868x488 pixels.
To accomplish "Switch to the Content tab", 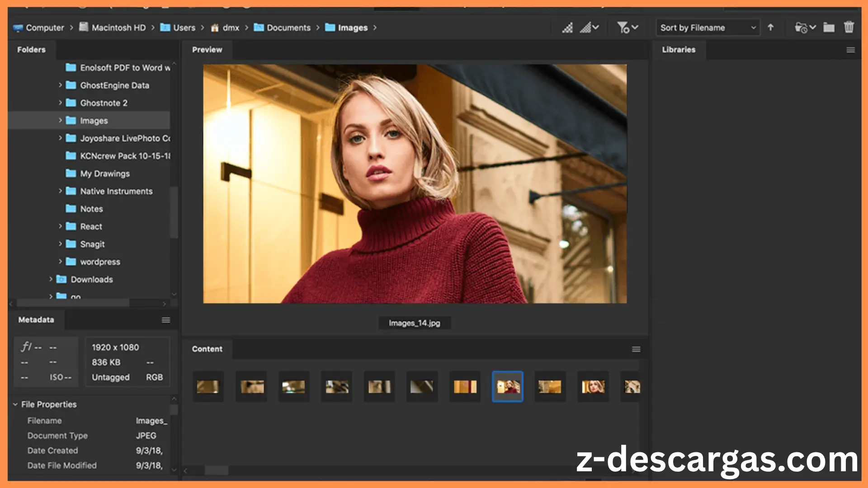I will click(x=207, y=349).
